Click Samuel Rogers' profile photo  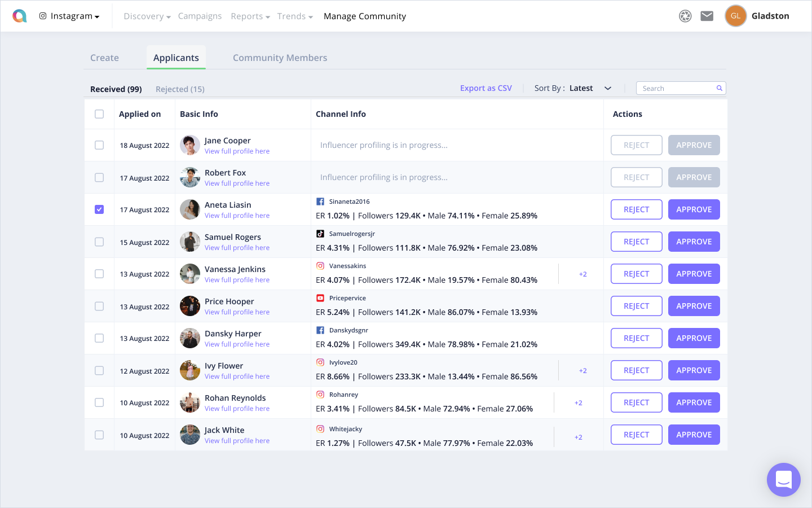tap(190, 242)
